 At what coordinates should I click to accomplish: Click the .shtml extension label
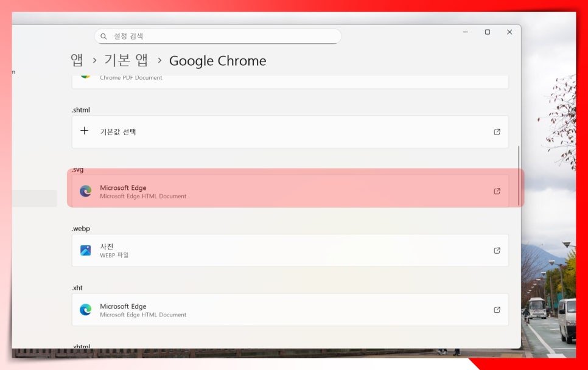81,110
